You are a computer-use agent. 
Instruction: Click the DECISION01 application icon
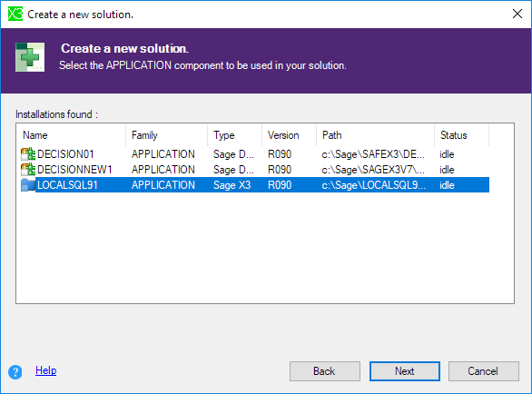tap(28, 154)
